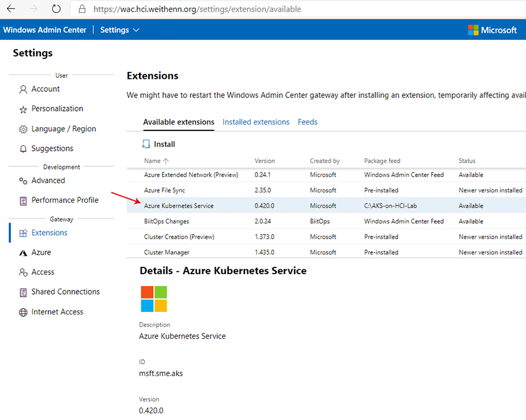Click the Internet Access globe icon

23,312
